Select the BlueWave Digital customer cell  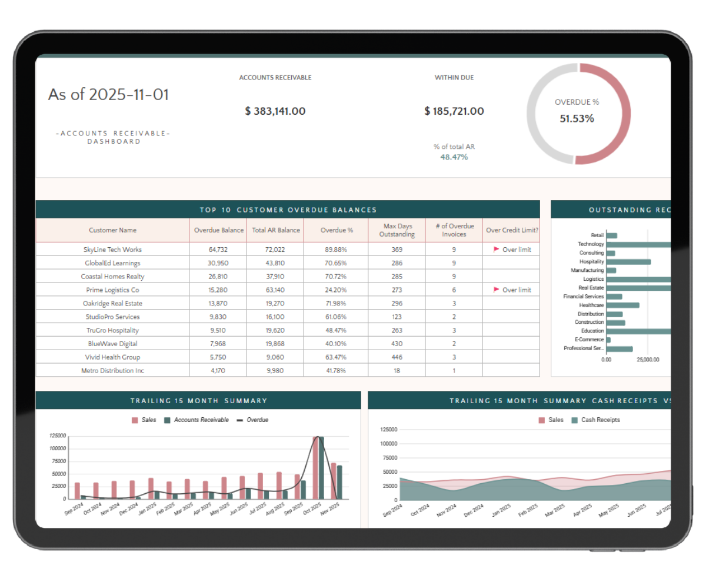(112, 344)
